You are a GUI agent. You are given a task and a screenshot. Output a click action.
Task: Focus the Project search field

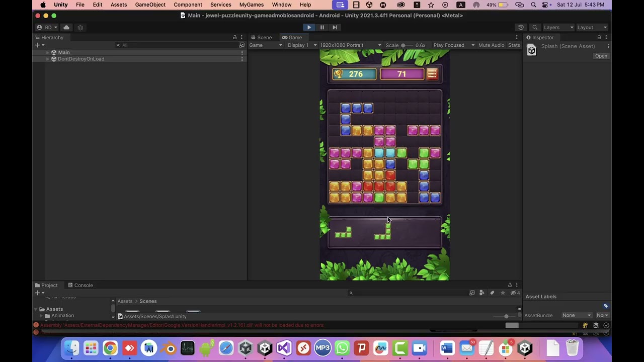tap(408, 293)
